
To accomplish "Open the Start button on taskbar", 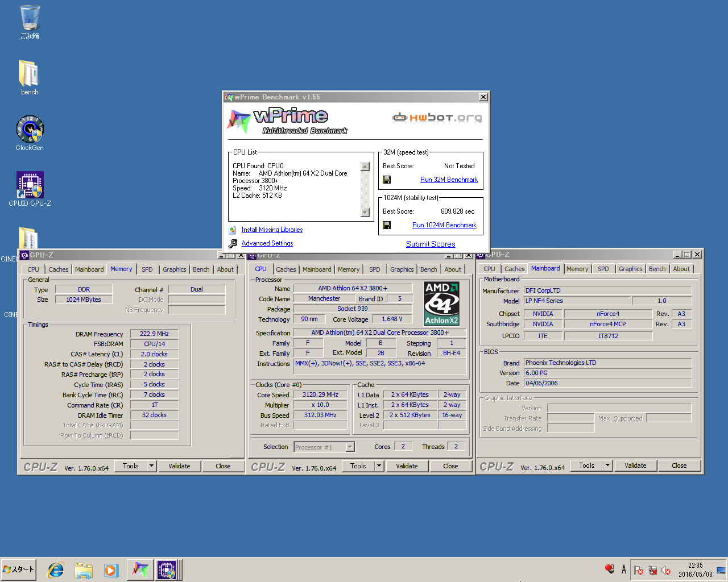I will coord(19,569).
